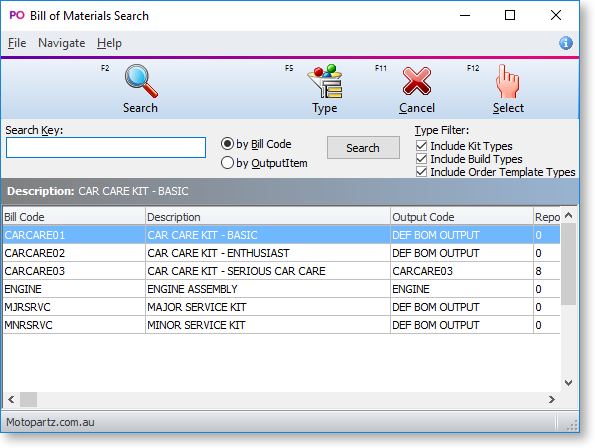Click into the Search Key text field
595x448 pixels.
(x=106, y=148)
